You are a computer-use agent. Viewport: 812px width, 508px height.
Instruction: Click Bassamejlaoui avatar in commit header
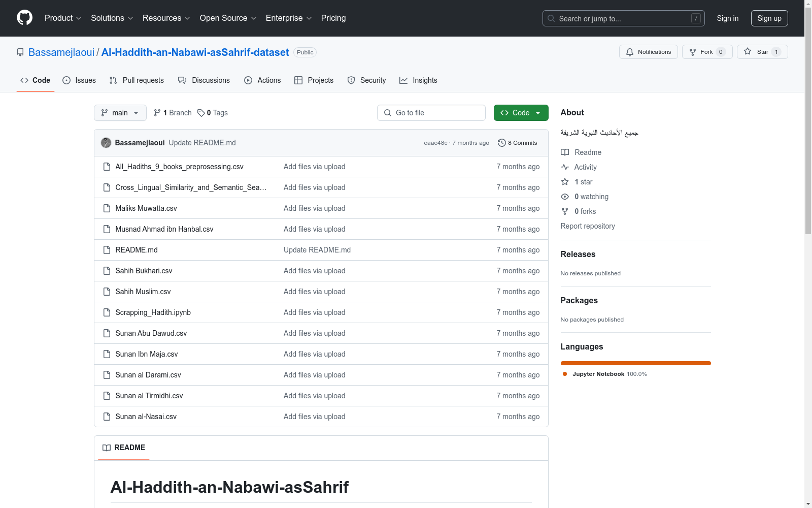tap(106, 143)
